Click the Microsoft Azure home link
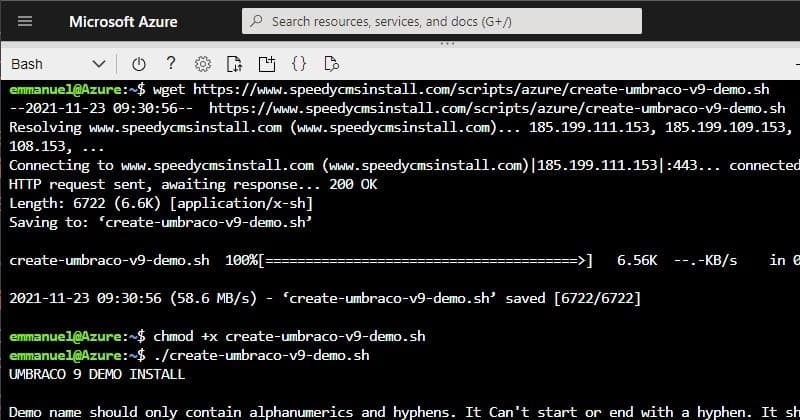This screenshot has height=420, width=800. (125, 21)
